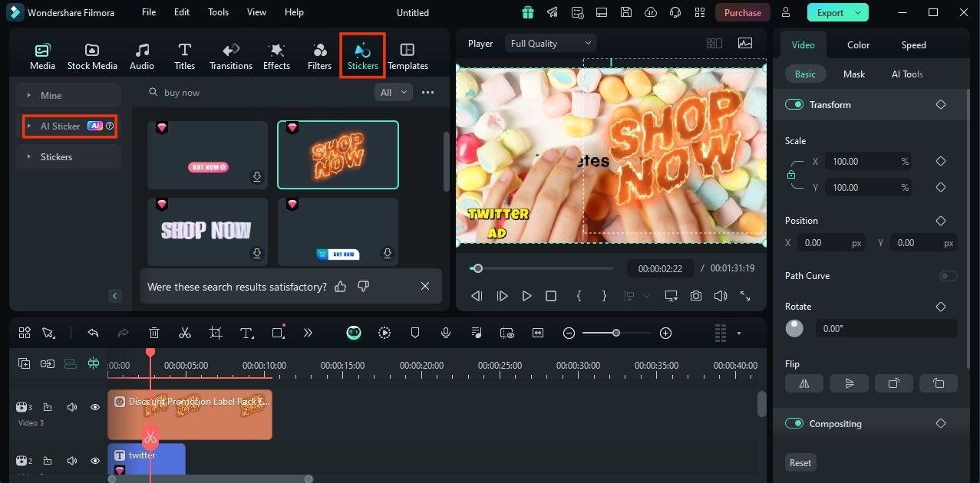Viewport: 980px width, 483px height.
Task: Open the timeline layout options dropdown arrow
Action: coord(739,333)
